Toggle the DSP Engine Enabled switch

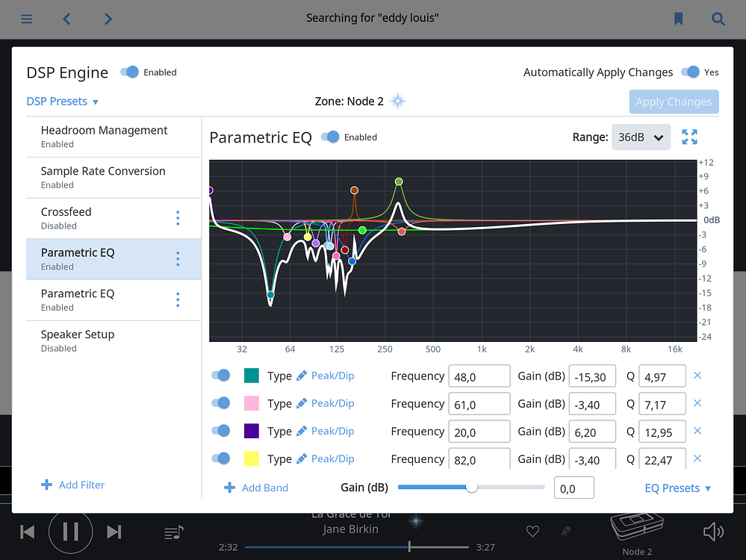(129, 72)
